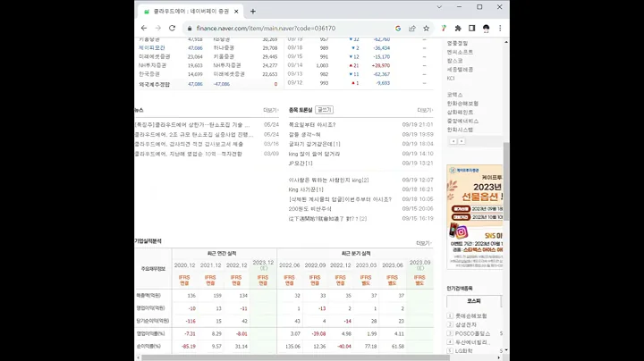The height and width of the screenshot is (361, 644).
Task: Click the KCI link in the sidebar
Action: (451, 79)
